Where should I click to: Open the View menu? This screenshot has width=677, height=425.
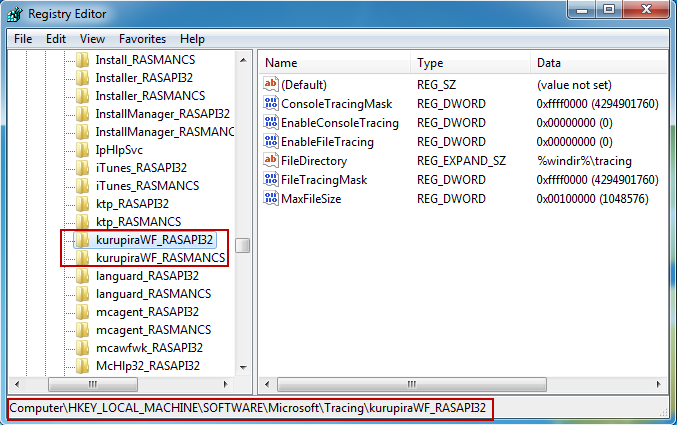click(x=92, y=39)
